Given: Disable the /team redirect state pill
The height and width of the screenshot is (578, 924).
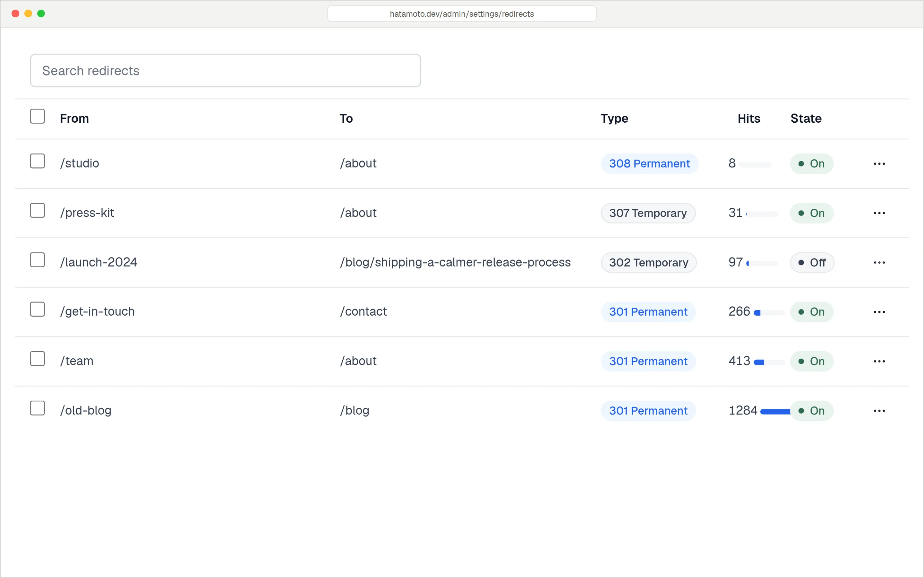Looking at the screenshot, I should pyautogui.click(x=811, y=361).
